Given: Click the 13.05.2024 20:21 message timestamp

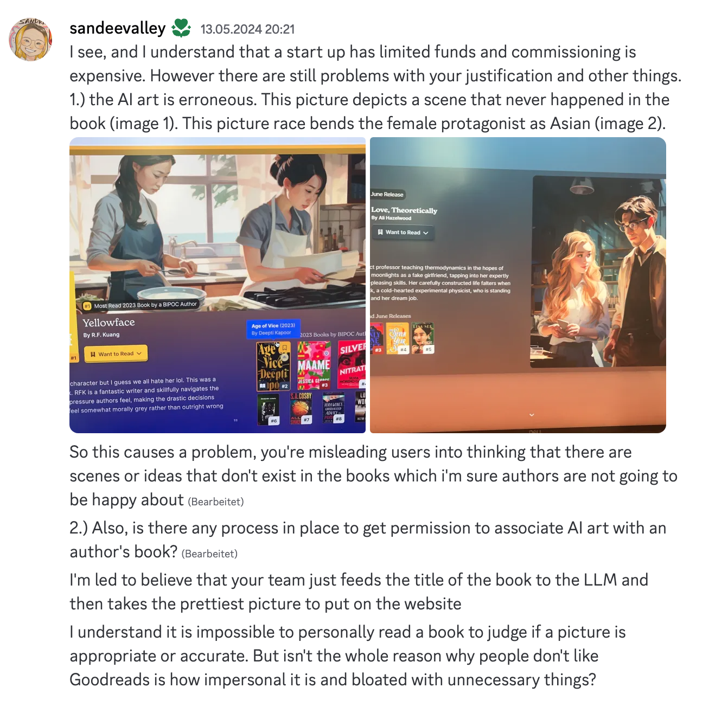Looking at the screenshot, I should [x=247, y=29].
